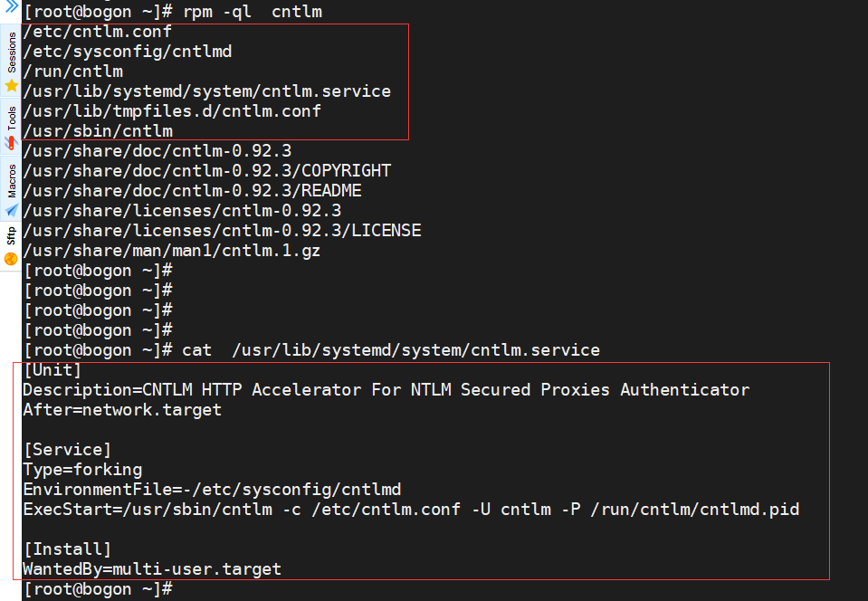The width and height of the screenshot is (868, 601).
Task: Click the EnvironmentFile=-/etc/sysconfig/cntlmd line
Action: coord(213,489)
